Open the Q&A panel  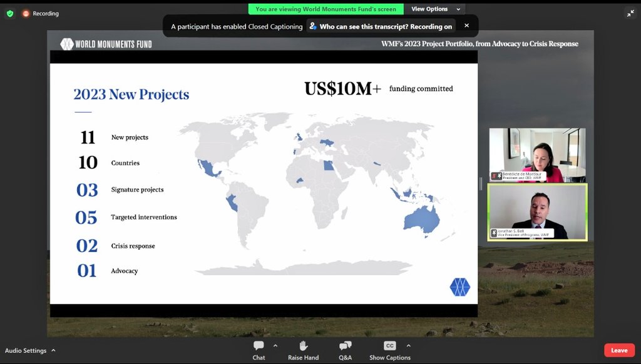(x=345, y=350)
